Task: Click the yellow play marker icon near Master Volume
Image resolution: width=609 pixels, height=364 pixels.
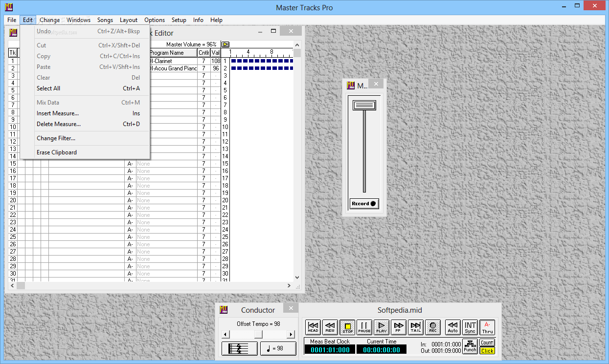Action: tap(226, 44)
